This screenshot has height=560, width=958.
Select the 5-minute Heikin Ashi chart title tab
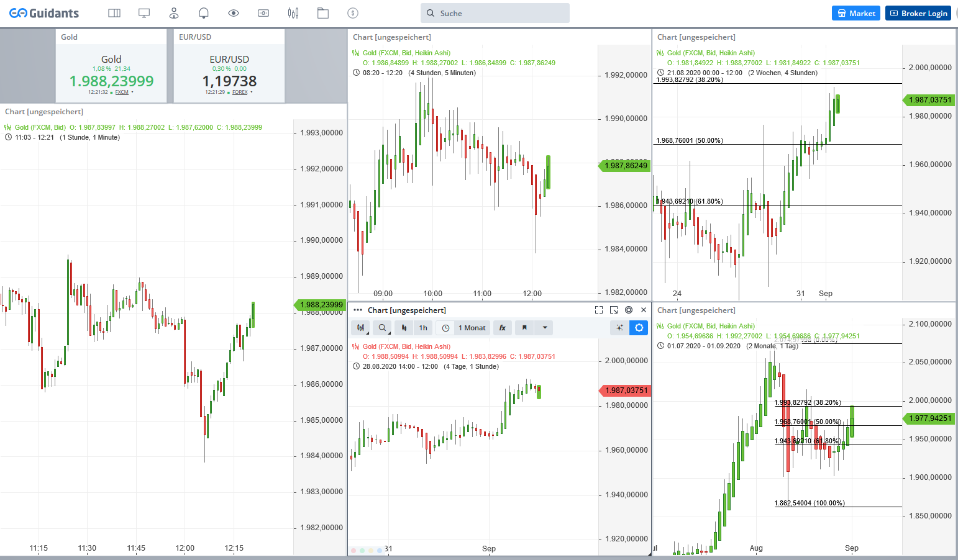coord(392,37)
